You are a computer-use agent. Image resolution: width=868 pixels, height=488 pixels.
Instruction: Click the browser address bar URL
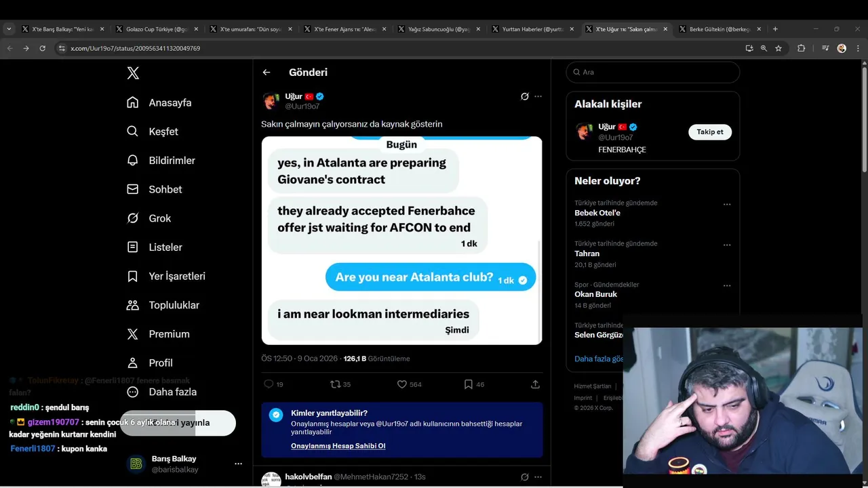click(135, 48)
